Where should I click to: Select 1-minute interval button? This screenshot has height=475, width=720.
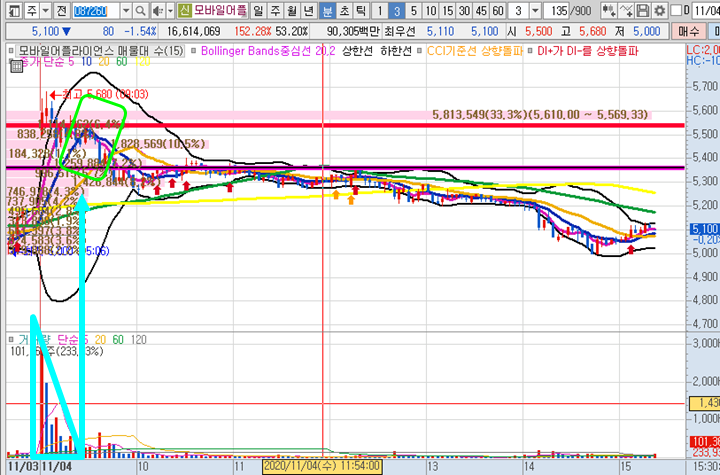click(x=380, y=10)
